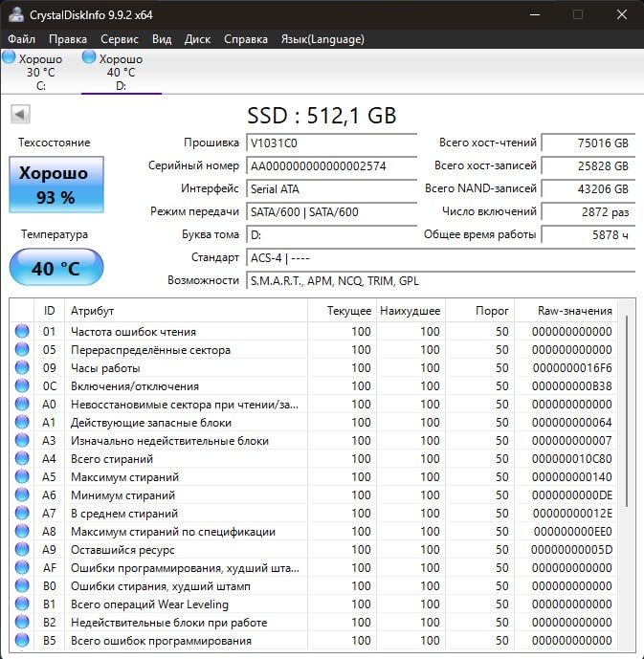Open the Диск menu
The height and width of the screenshot is (659, 644).
coord(197,39)
